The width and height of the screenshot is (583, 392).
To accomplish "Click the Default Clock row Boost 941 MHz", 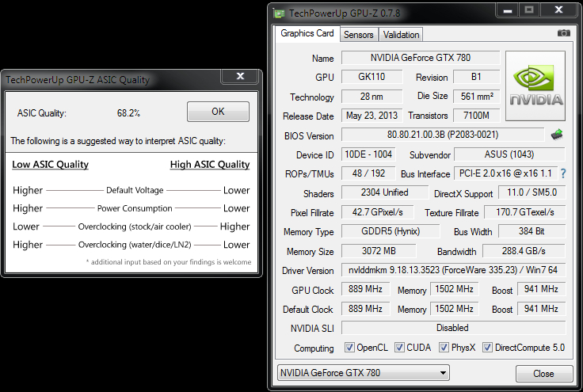I will 541,309.
